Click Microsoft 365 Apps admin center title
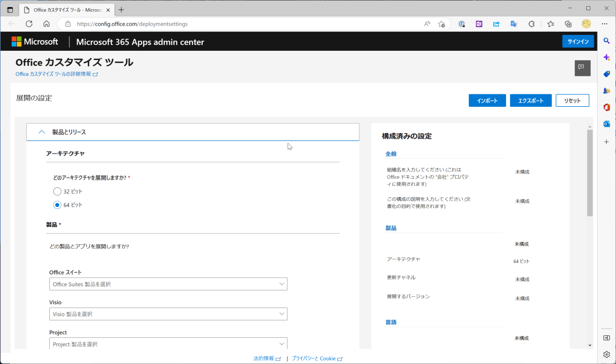 click(140, 42)
